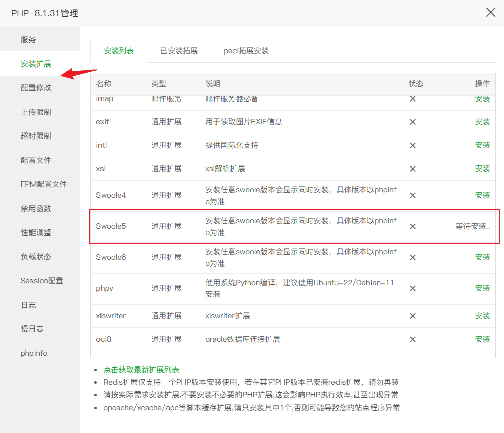
Task: Click the status cross icon beside Swoole4
Action: 413,195
